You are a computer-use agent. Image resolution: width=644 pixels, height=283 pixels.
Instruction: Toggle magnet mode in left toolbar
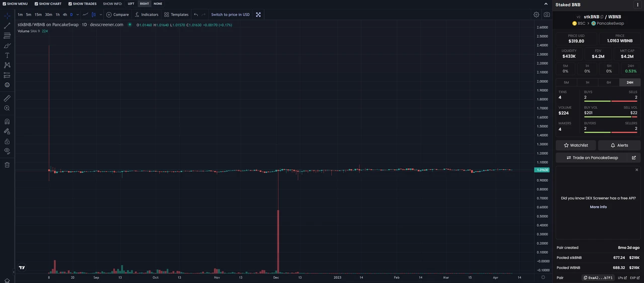[7, 121]
